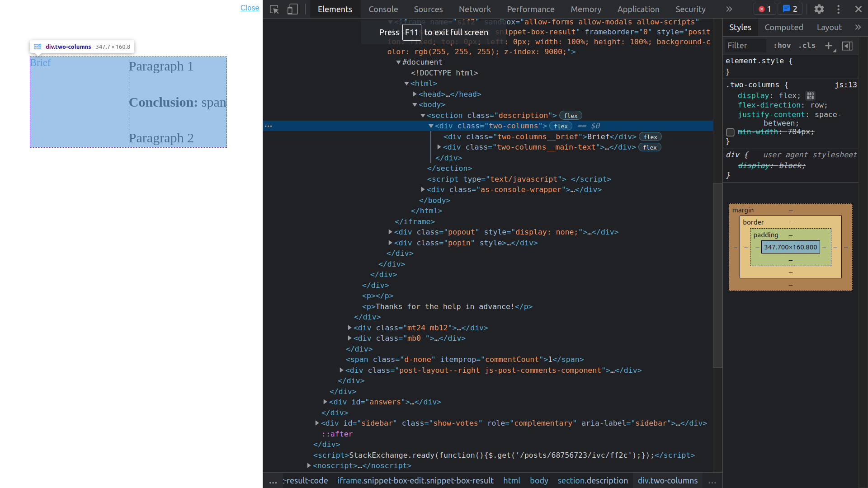The height and width of the screenshot is (488, 868).
Task: Toggle the device toolbar icon
Action: point(292,9)
